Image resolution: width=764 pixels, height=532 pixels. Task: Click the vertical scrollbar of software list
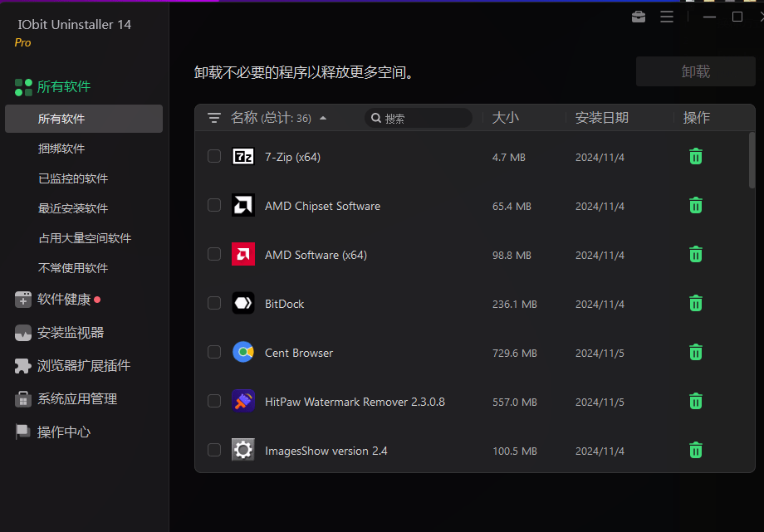pos(752,160)
